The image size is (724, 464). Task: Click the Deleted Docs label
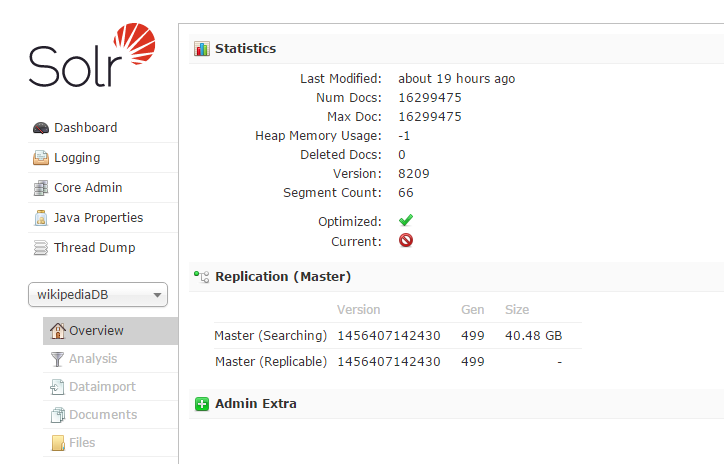point(341,155)
